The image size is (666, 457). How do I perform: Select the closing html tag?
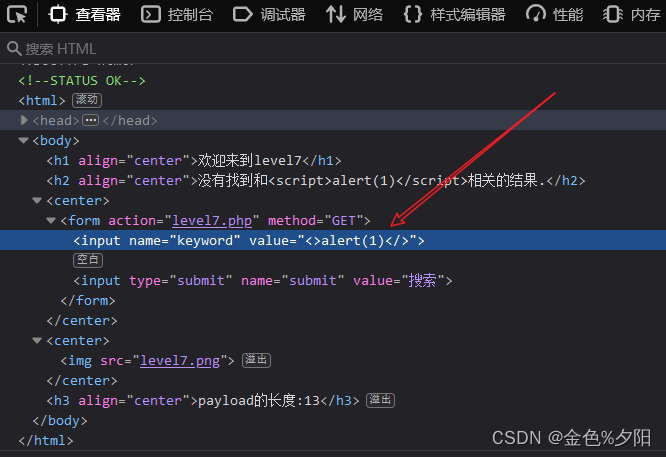tap(46, 440)
